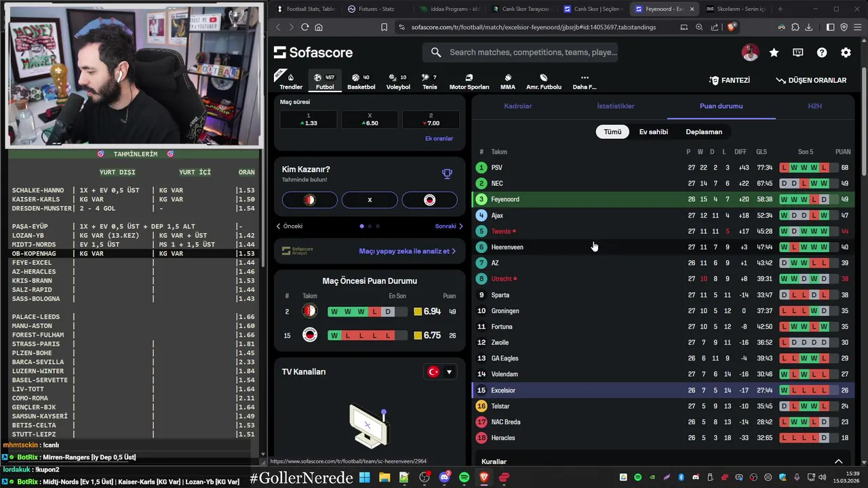The width and height of the screenshot is (868, 488).
Task: Select the Voleybol sport category
Action: pyautogui.click(x=398, y=81)
